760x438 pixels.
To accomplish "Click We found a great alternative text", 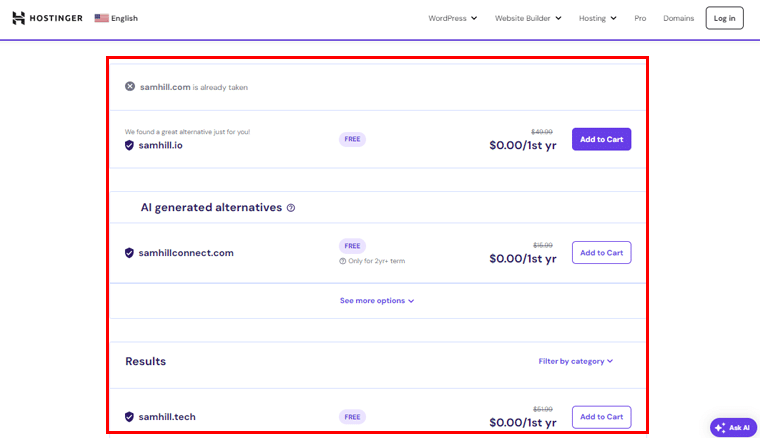I will pos(188,132).
